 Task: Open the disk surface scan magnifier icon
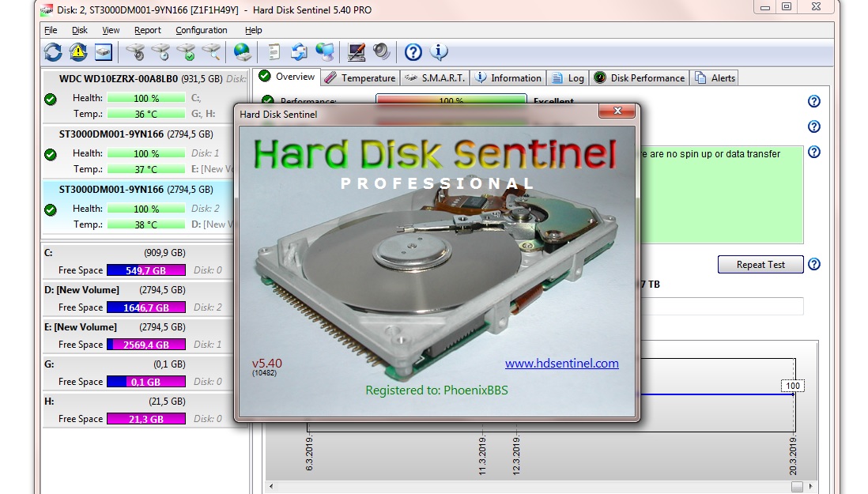pos(212,52)
